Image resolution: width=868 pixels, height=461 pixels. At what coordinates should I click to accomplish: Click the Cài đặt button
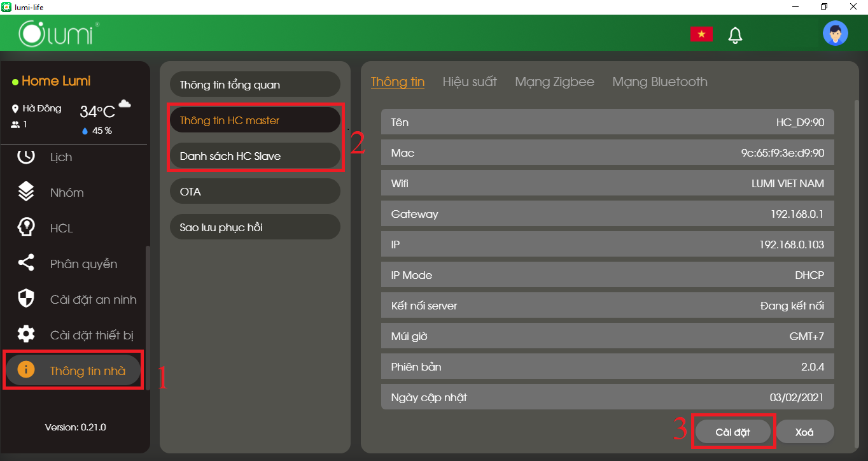[x=732, y=432]
